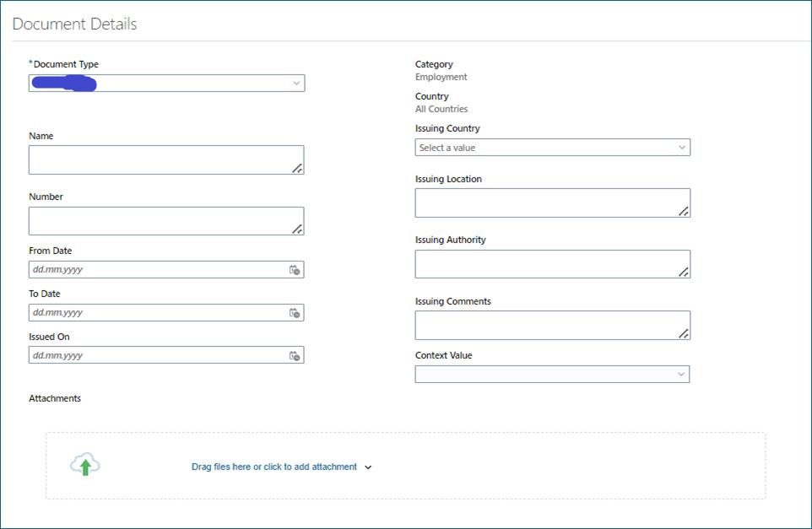Viewport: 812px width, 529px height.
Task: Grab the Number field resize handle
Action: (x=297, y=229)
